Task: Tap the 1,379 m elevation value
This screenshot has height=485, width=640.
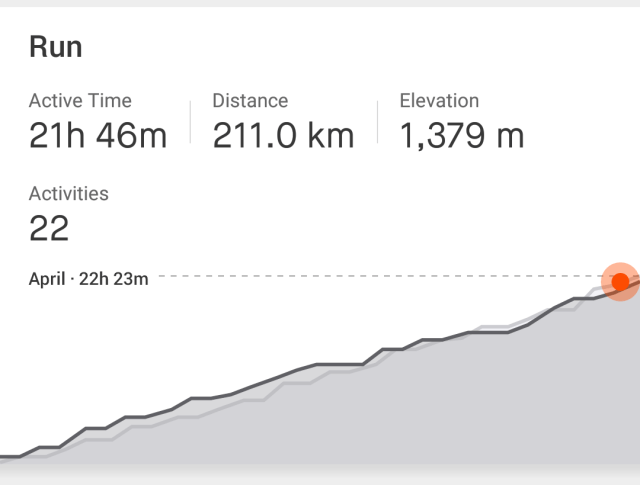Action: (x=461, y=135)
